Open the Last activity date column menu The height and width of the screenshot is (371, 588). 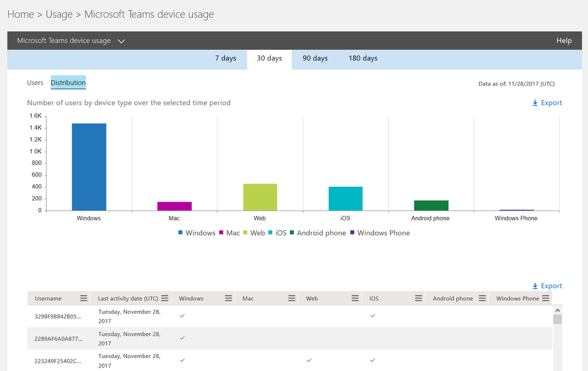[165, 298]
